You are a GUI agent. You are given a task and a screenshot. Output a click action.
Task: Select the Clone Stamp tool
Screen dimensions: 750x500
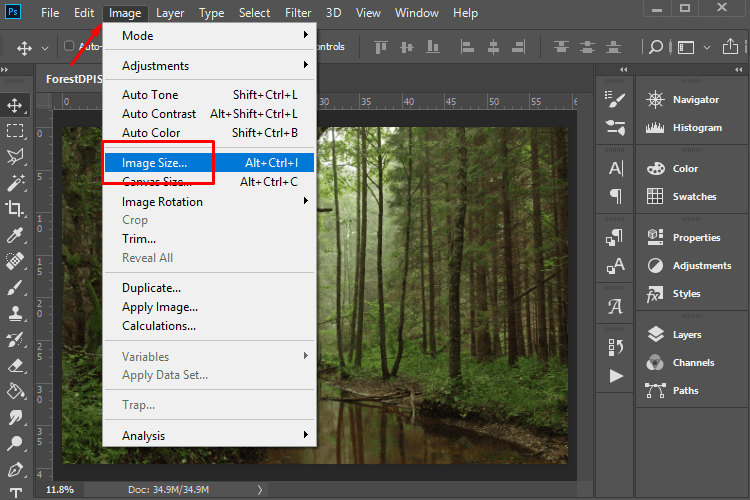15,313
